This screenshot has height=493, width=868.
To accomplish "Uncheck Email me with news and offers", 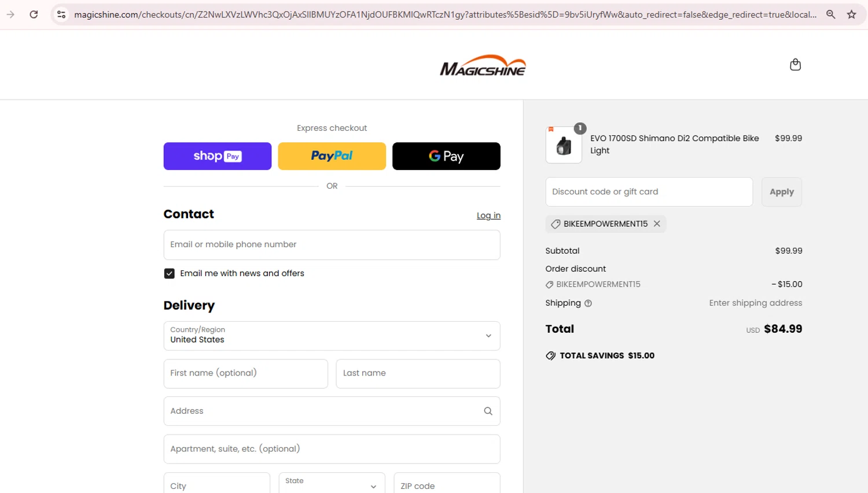I will click(x=169, y=274).
